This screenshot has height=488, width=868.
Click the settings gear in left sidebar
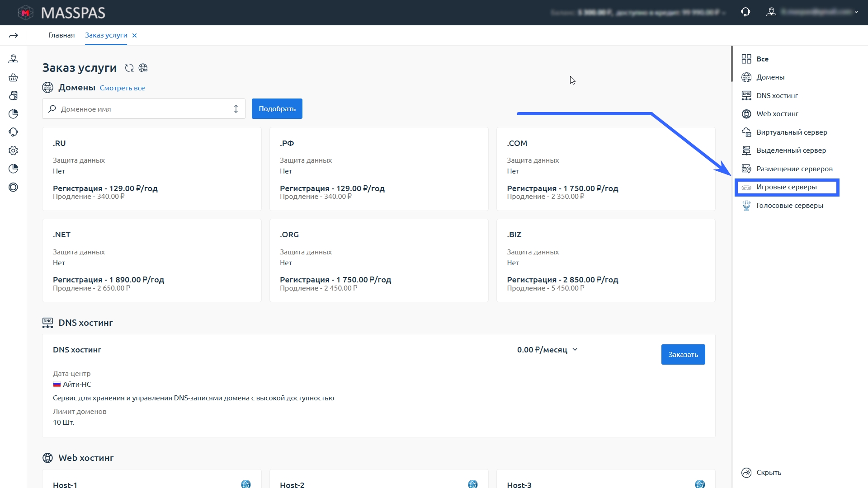(x=13, y=150)
